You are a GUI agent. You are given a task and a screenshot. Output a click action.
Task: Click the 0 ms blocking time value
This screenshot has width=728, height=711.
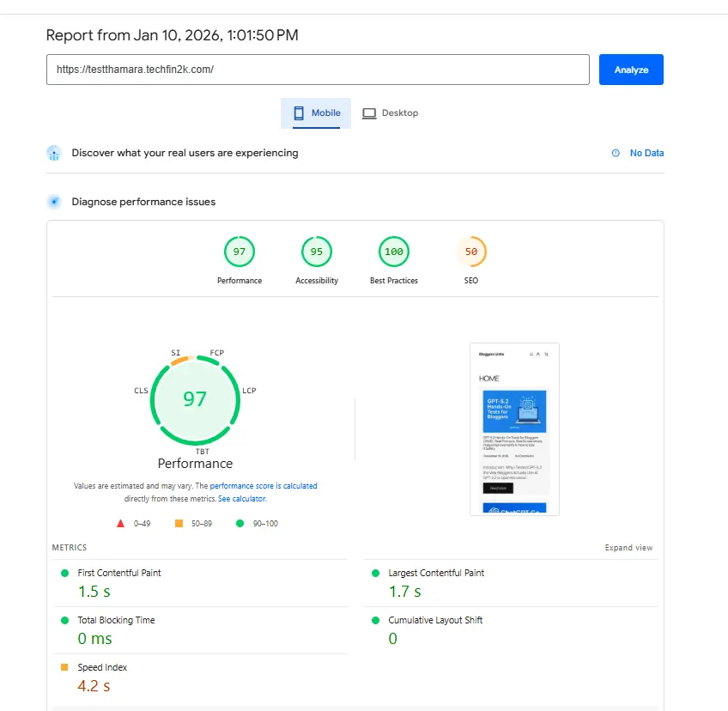coord(94,639)
